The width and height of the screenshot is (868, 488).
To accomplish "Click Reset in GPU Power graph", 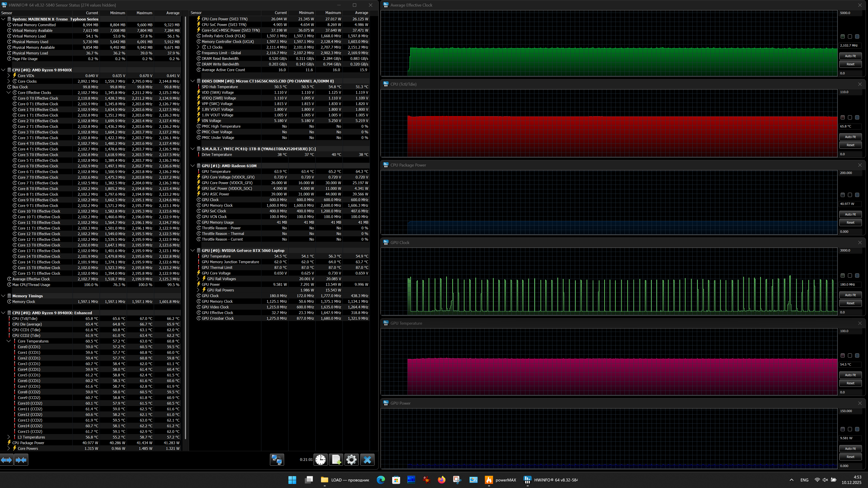I will click(x=850, y=457).
